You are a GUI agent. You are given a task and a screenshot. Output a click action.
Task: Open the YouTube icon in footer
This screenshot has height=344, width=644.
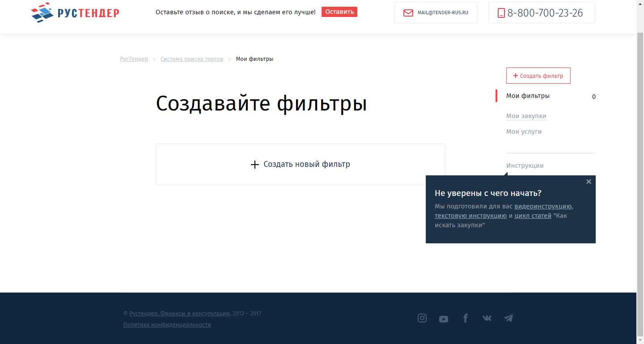click(444, 319)
